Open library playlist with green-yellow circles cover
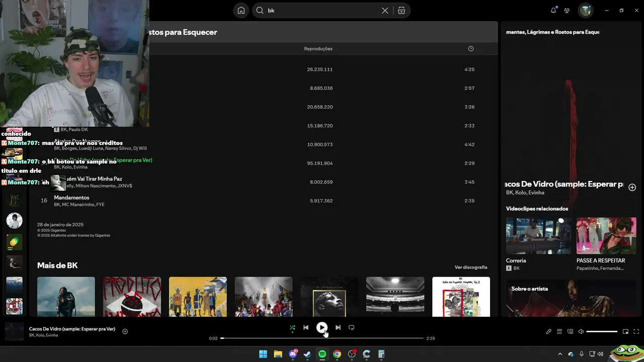The height and width of the screenshot is (362, 644). [14, 242]
